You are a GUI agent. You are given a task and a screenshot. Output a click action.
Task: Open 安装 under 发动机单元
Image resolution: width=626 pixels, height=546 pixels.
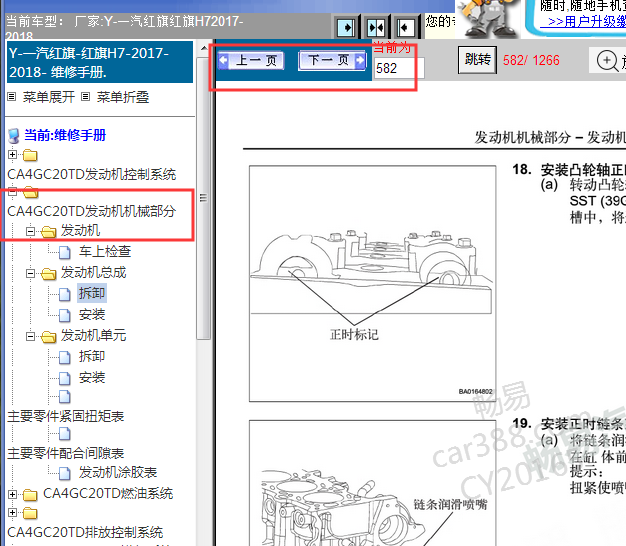(92, 378)
